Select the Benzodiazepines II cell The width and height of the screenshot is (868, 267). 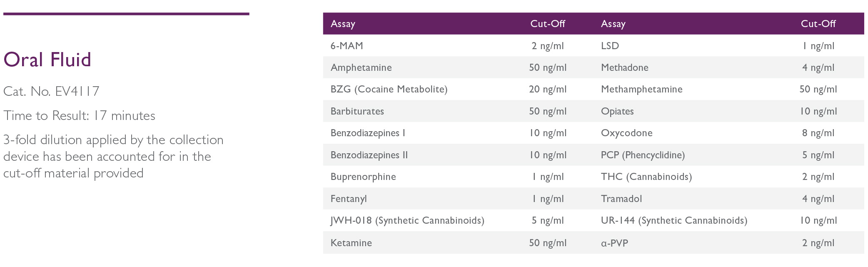pyautogui.click(x=369, y=155)
